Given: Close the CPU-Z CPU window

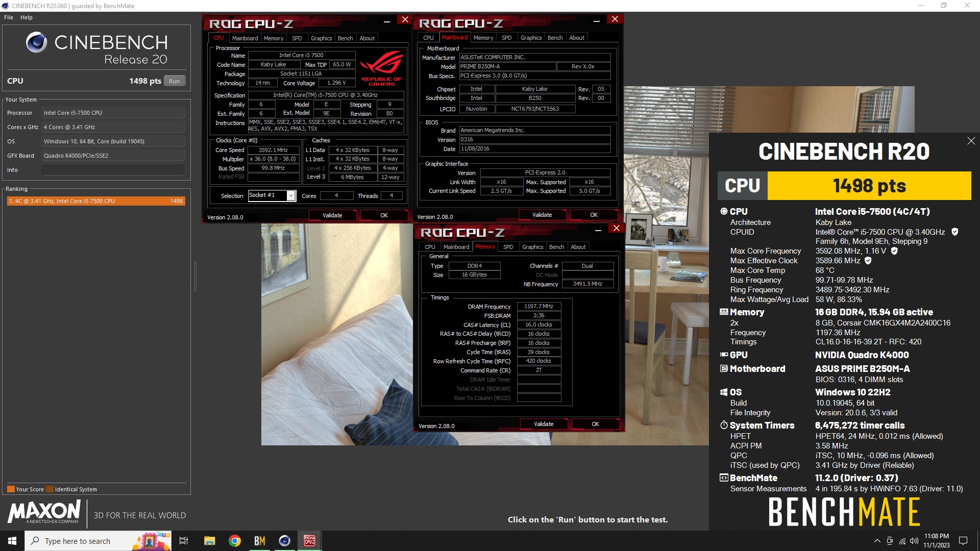Looking at the screenshot, I should pyautogui.click(x=405, y=19).
